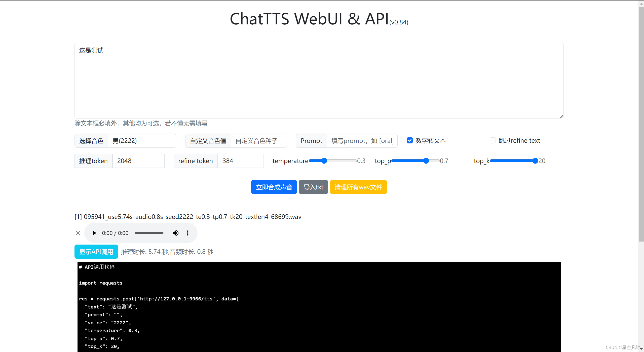The width and height of the screenshot is (644, 352).
Task: Toggle 显示API调用 button
Action: tap(96, 252)
